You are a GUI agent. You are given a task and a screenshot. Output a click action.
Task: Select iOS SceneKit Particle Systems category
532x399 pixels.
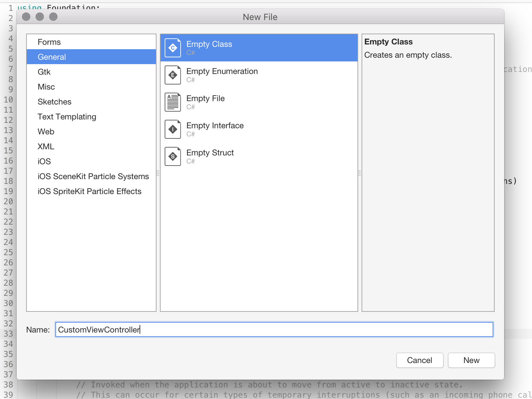pyautogui.click(x=93, y=176)
